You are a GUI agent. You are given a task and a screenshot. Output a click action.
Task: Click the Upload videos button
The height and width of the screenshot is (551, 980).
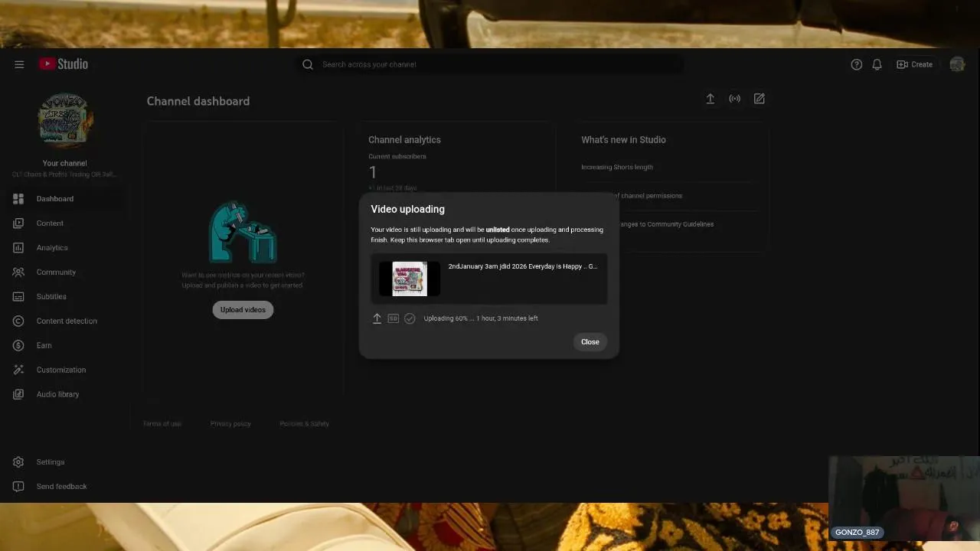(x=243, y=310)
